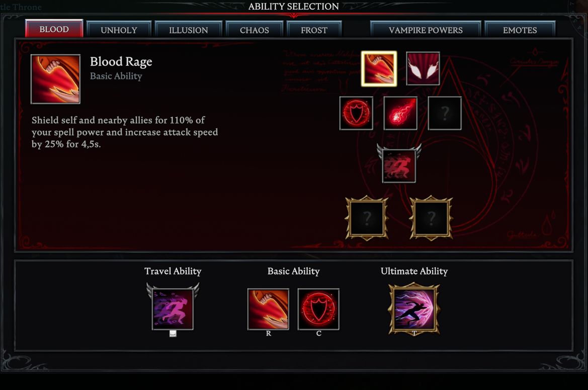Screen dimensions: 588x390
Task: Click the locked question-mark basic ability slot
Action: (444, 113)
